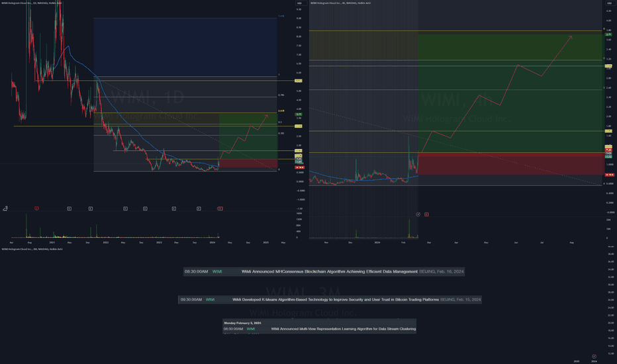Click the 2.00 price on 4h axis
Viewport: 617px width, 364px height.
click(x=609, y=116)
